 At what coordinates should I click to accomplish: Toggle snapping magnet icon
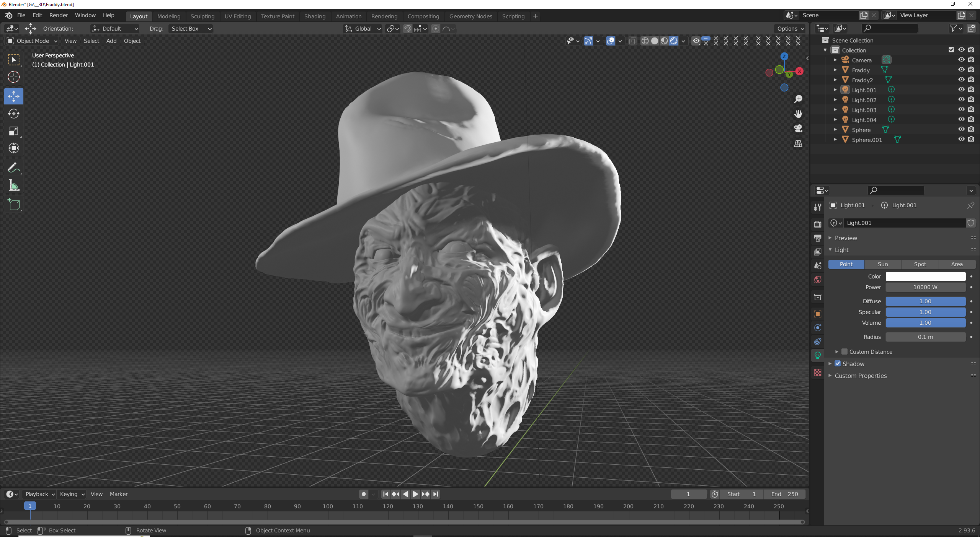408,29
